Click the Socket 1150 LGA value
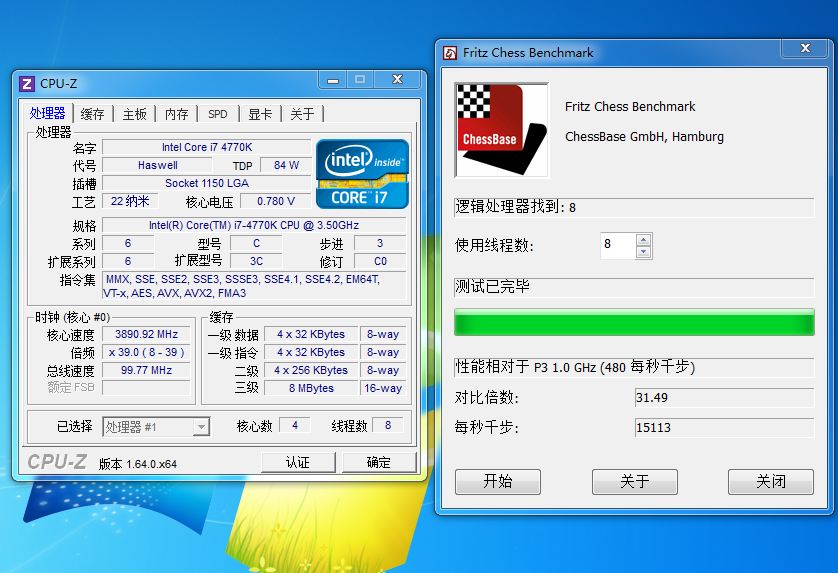This screenshot has height=573, width=838. click(206, 183)
